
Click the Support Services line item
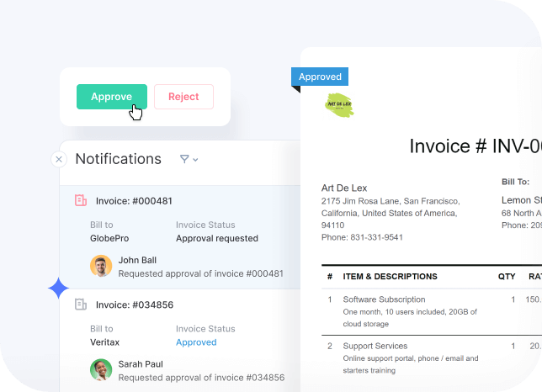coord(375,346)
